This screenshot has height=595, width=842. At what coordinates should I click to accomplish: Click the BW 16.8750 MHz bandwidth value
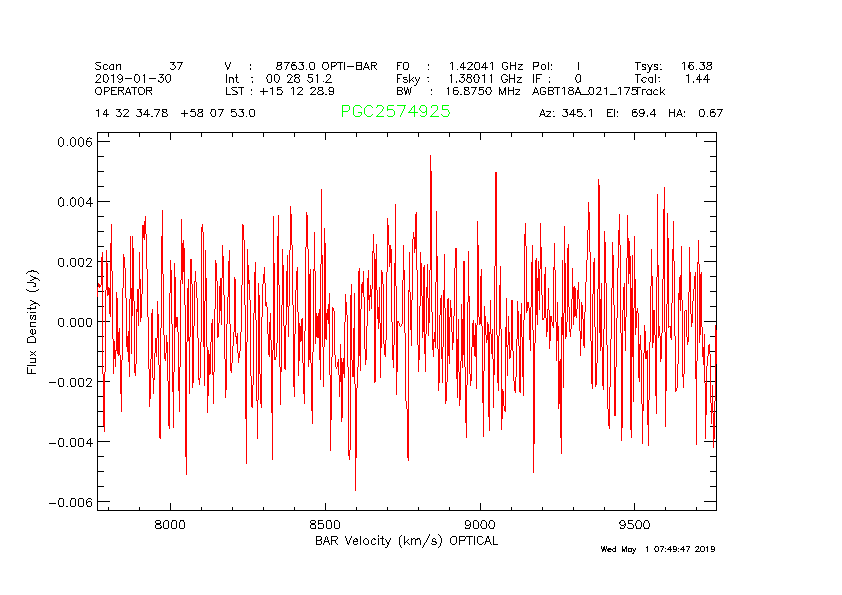click(459, 91)
